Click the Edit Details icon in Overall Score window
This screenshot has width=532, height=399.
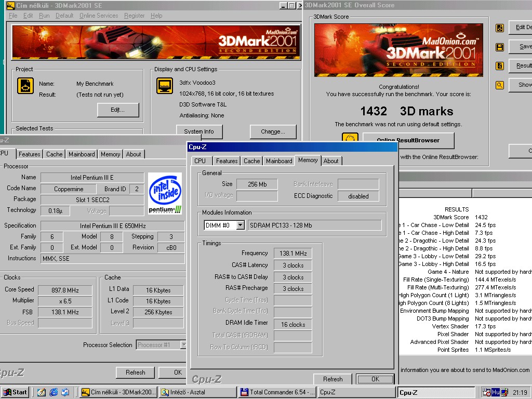pos(500,28)
